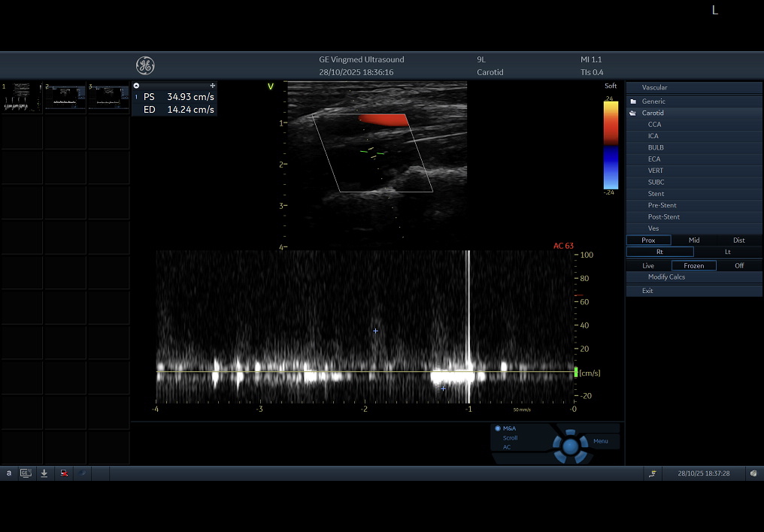Click the blue trackball center button
This screenshot has width=764, height=532.
[x=570, y=446]
